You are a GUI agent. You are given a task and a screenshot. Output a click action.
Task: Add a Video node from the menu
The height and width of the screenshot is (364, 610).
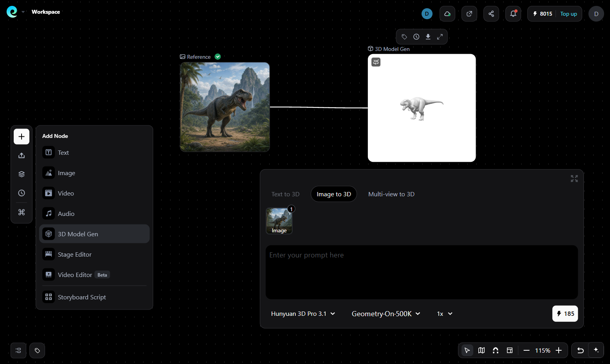pyautogui.click(x=94, y=193)
